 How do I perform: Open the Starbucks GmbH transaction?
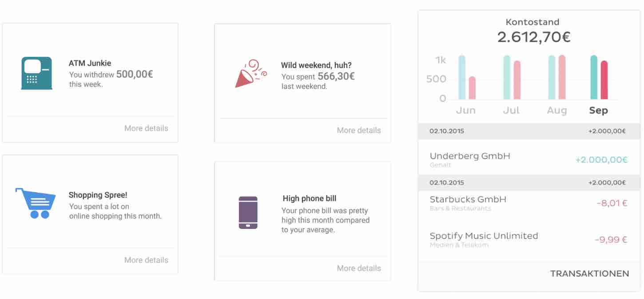(529, 203)
